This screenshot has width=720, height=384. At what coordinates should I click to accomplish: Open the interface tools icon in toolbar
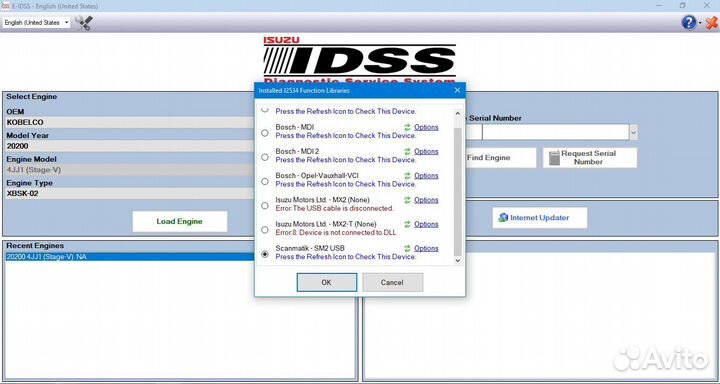(x=84, y=23)
